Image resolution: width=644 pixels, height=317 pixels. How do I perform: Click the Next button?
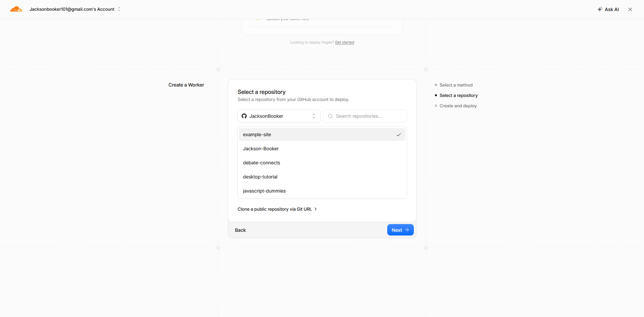pos(400,230)
